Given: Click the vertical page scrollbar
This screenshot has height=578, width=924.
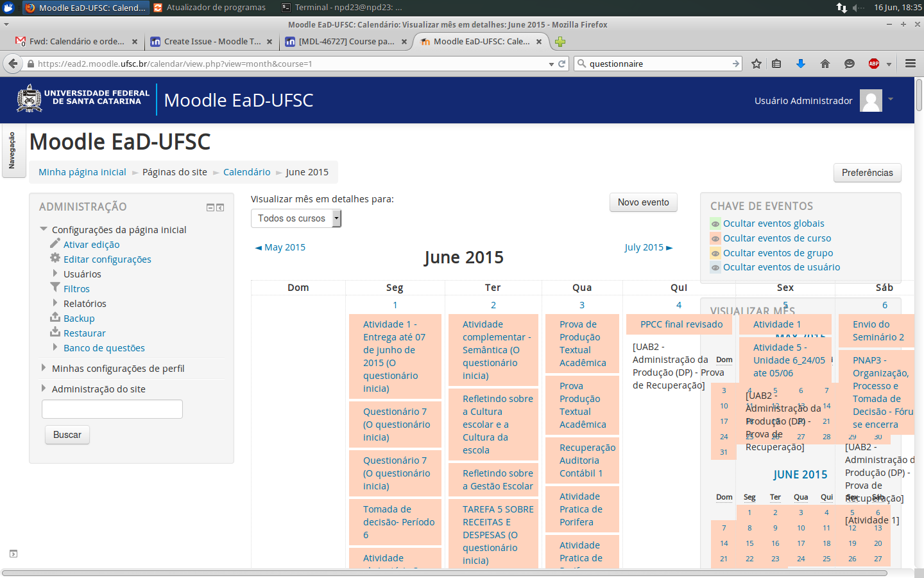Looking at the screenshot, I should click(919, 94).
